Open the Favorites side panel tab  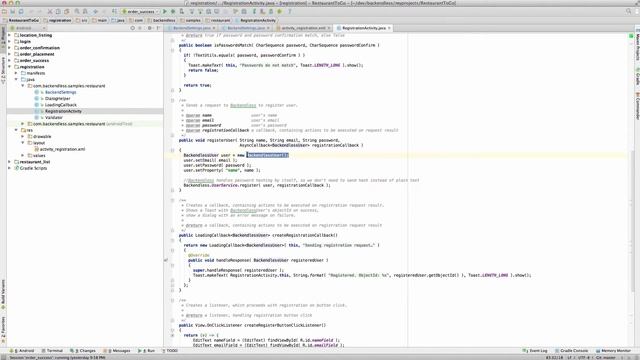pos(3,330)
